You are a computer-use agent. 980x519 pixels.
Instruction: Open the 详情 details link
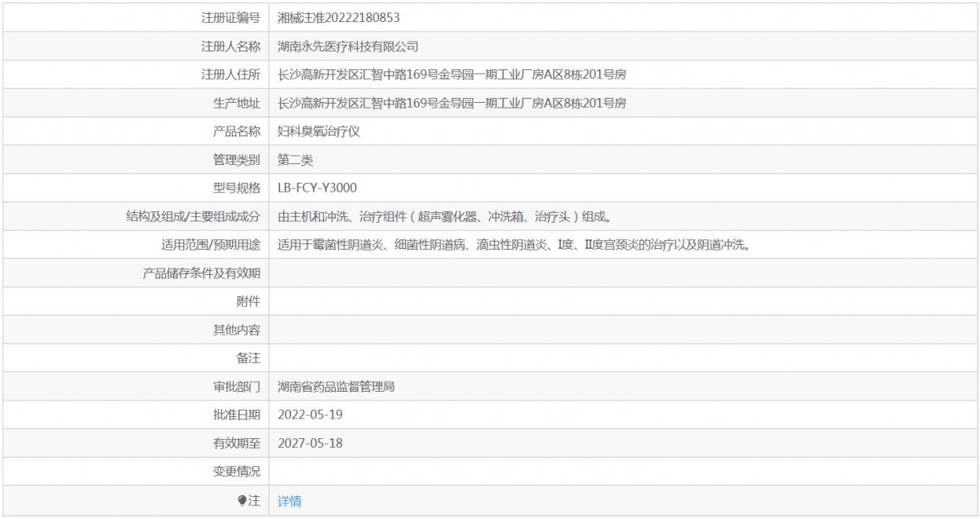289,501
